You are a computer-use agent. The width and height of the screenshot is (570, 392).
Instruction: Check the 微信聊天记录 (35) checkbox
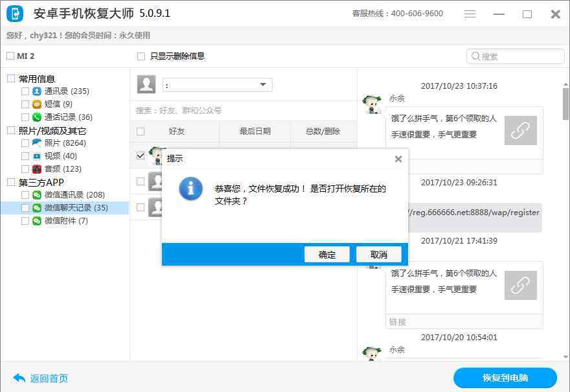[x=25, y=208]
